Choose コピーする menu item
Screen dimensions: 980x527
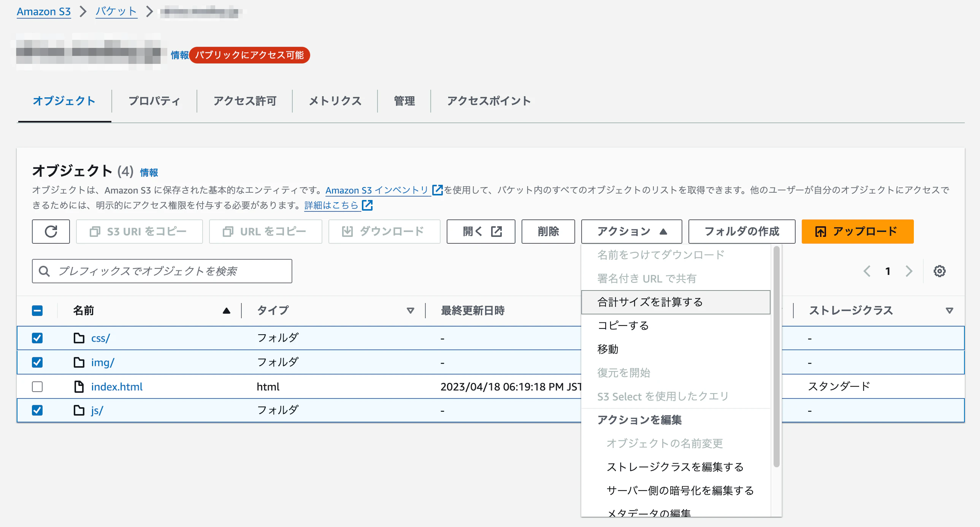click(676, 326)
